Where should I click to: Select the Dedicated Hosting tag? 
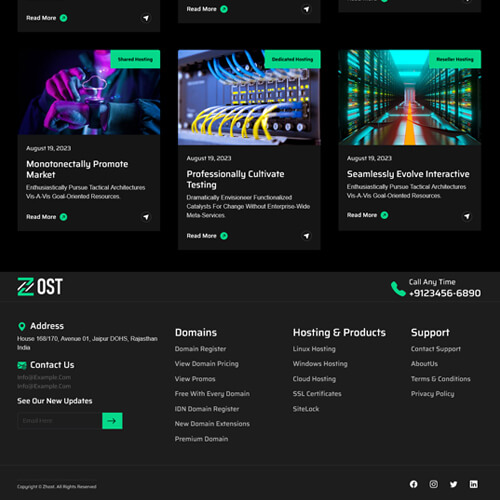(292, 59)
